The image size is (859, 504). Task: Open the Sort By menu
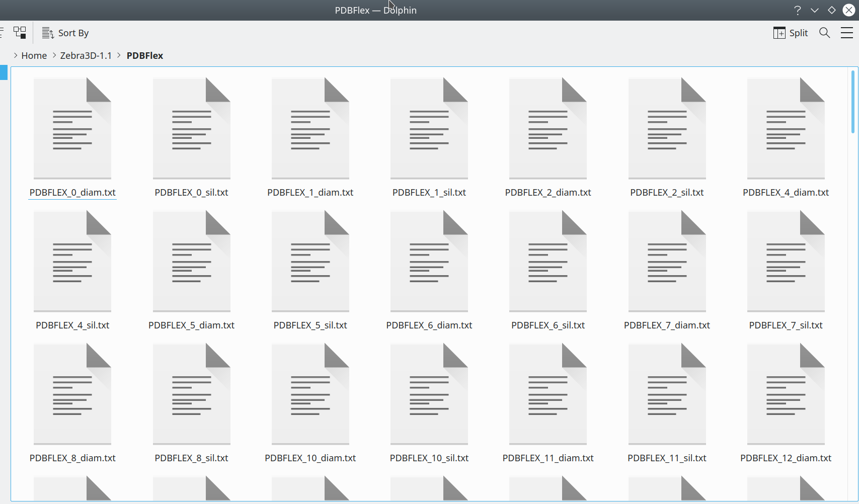coord(65,33)
